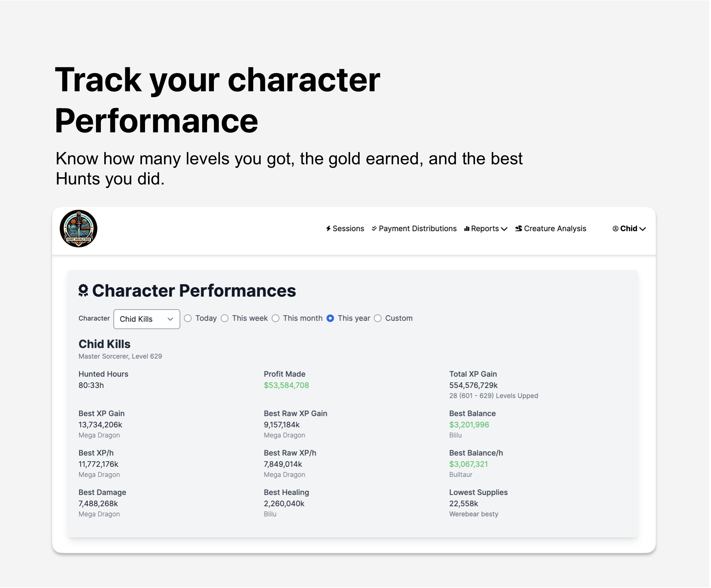The width and height of the screenshot is (711, 588).
Task: Click the award ribbon icon beside Character Performances
Action: (83, 291)
